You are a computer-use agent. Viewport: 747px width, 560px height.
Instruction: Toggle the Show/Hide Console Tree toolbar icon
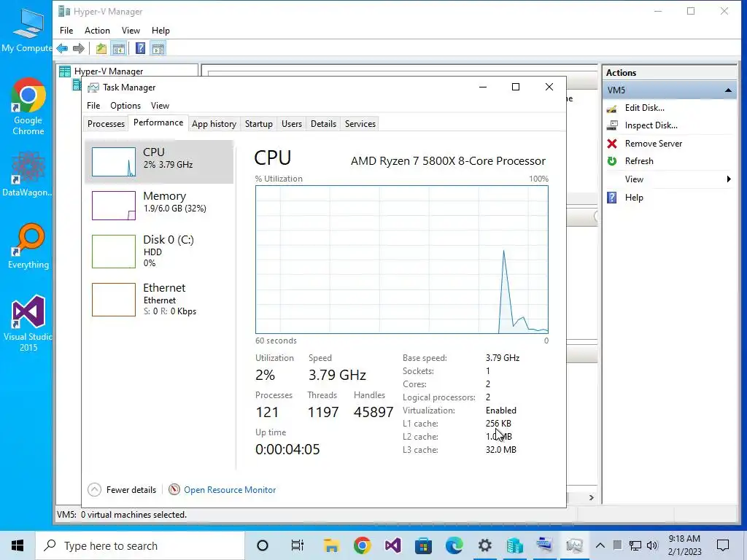tap(119, 48)
